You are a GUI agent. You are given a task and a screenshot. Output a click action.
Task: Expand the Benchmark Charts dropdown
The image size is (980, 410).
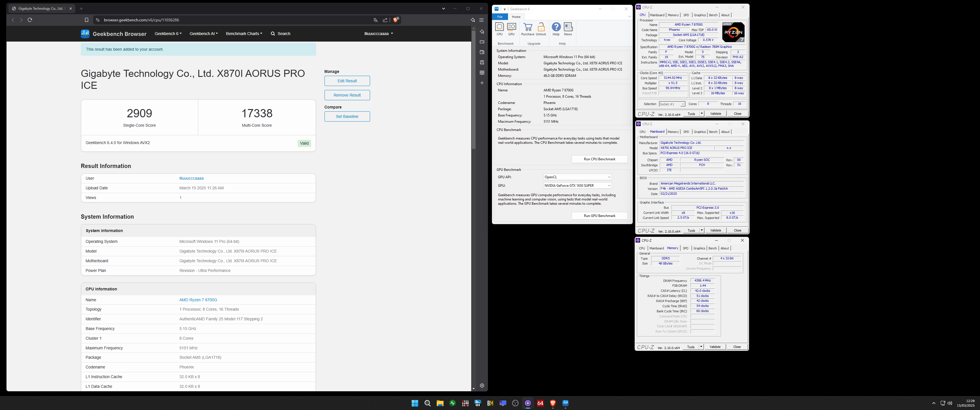[x=244, y=34]
